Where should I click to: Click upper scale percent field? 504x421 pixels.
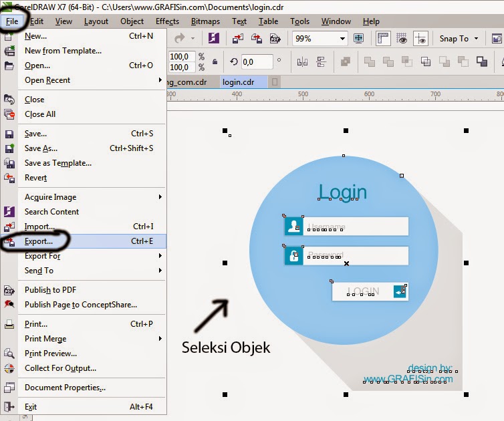click(x=181, y=57)
